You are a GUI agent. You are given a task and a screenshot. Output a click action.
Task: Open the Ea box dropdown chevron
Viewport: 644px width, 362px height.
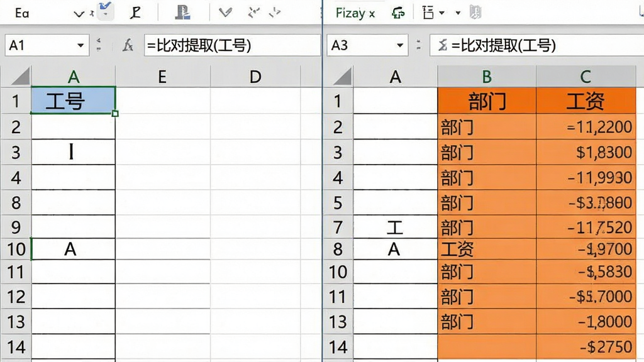(79, 14)
